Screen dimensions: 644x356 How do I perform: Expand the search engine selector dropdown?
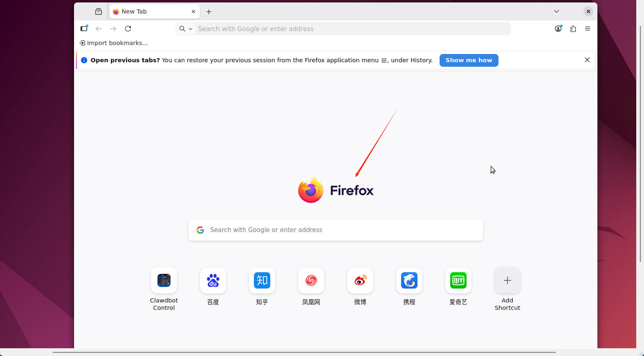[186, 29]
